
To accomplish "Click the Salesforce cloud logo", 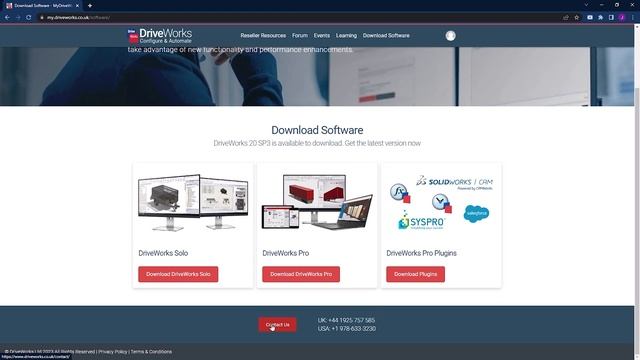I will coord(476,213).
